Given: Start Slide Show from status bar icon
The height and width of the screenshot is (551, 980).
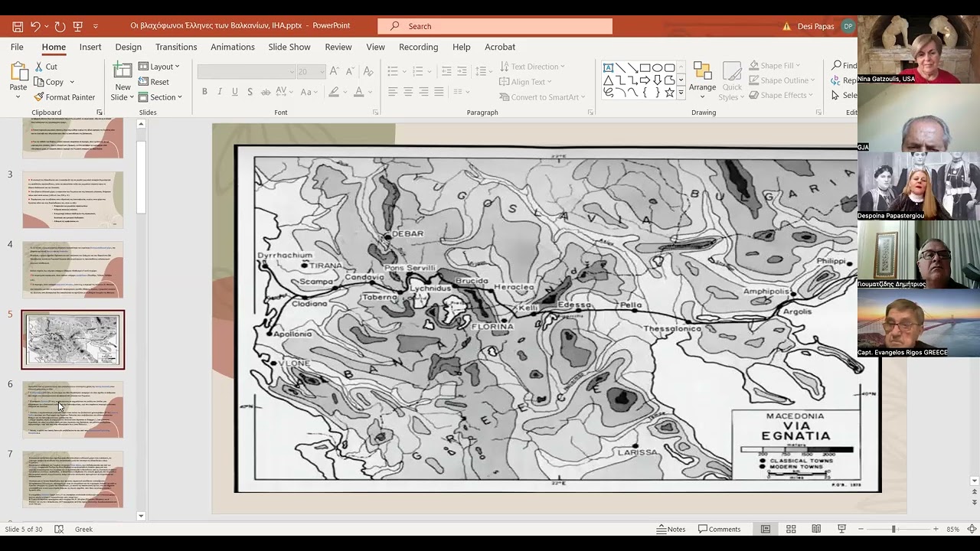Looking at the screenshot, I should pyautogui.click(x=841, y=529).
